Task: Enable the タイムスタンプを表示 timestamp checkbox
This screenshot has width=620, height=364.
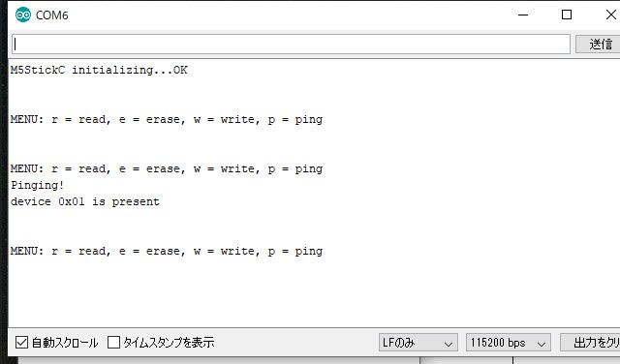Action: pos(114,343)
